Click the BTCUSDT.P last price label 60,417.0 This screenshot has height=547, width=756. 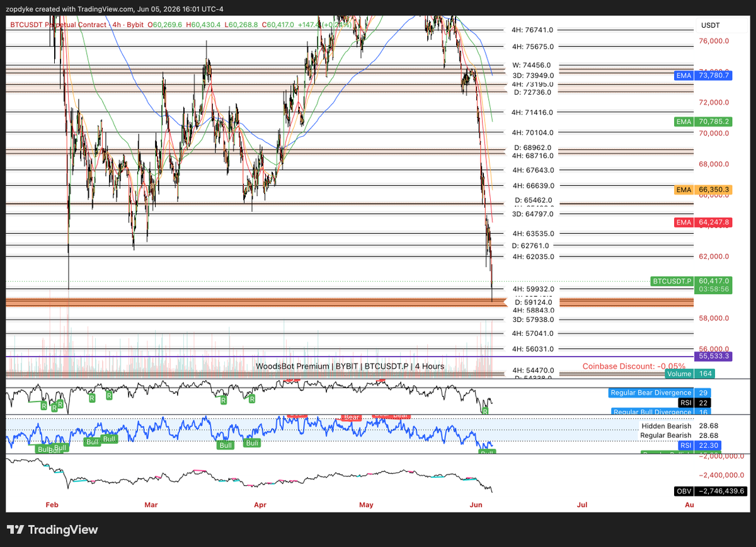tap(692, 280)
